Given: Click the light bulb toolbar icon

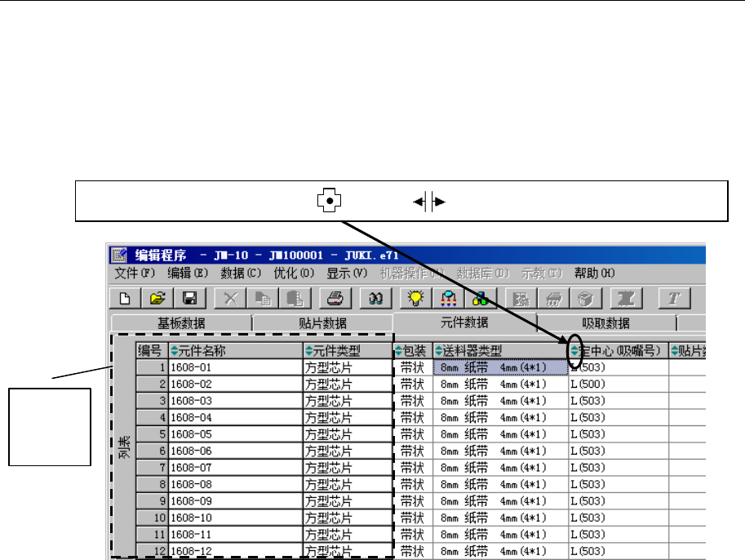Looking at the screenshot, I should pos(415,299).
